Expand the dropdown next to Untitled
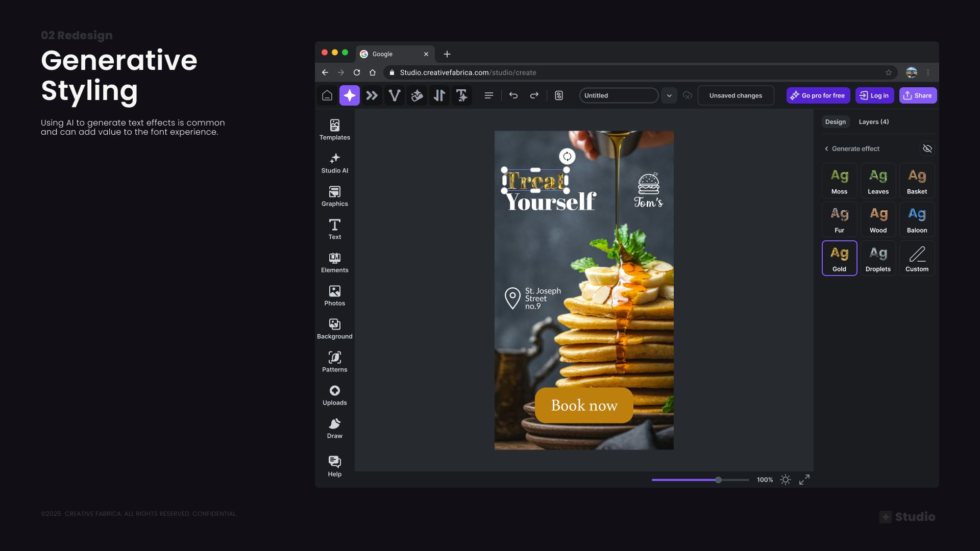Image resolution: width=980 pixels, height=551 pixels. click(x=669, y=95)
